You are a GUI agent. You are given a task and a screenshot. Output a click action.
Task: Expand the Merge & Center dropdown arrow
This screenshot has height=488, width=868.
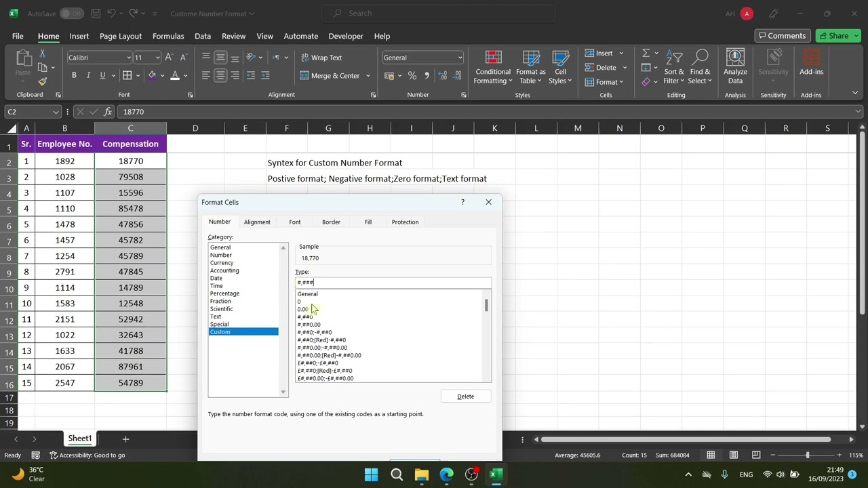pyautogui.click(x=368, y=76)
